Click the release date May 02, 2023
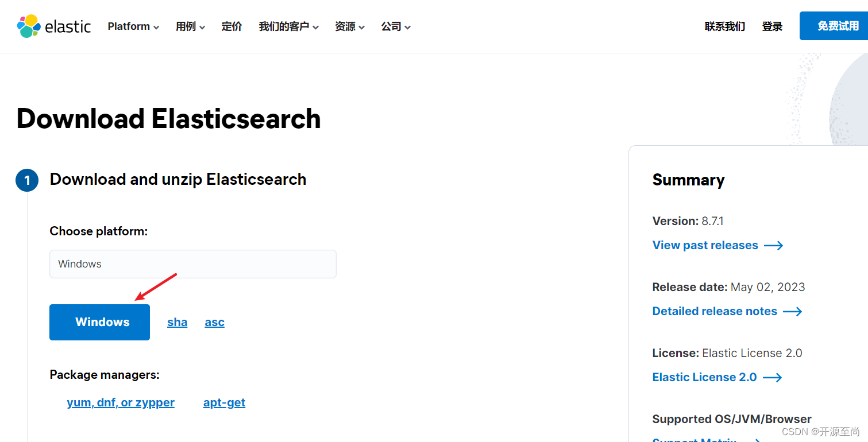 [x=768, y=287]
